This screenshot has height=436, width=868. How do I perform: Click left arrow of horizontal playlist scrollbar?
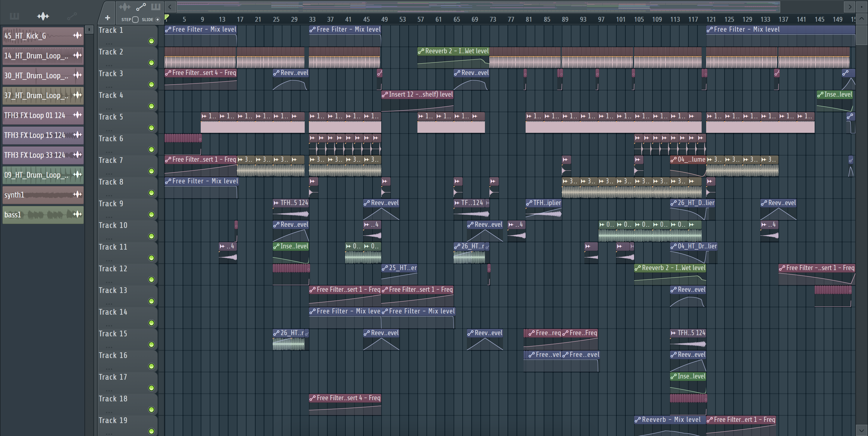tap(170, 6)
